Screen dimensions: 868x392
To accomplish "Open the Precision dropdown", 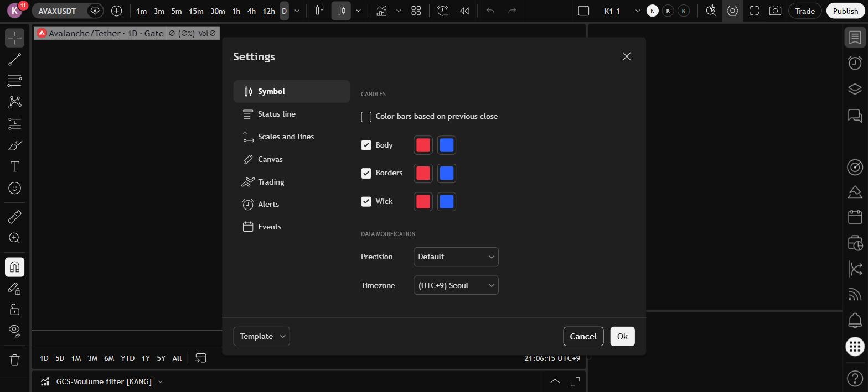I will (456, 257).
